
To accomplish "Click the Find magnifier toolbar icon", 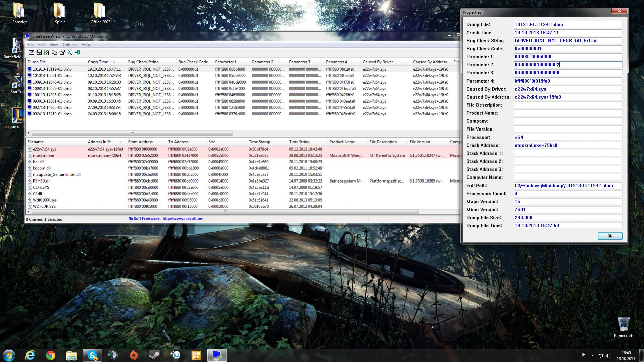I will 70,52.
